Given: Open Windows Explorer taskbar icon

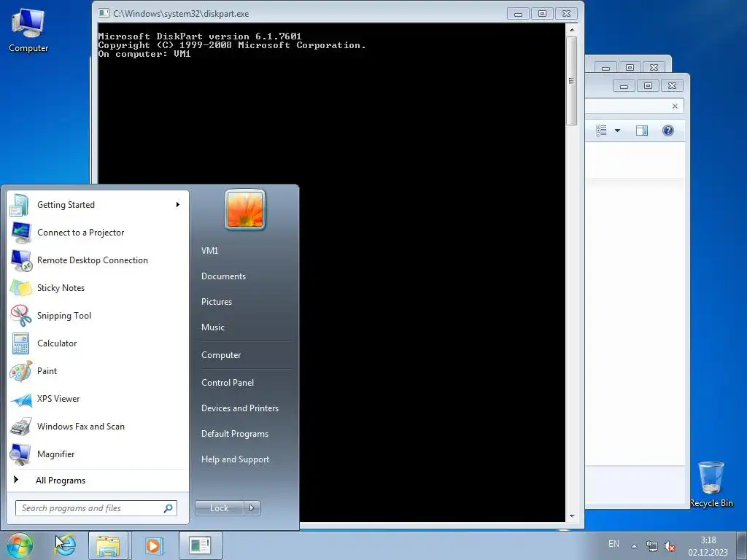Looking at the screenshot, I should pos(108,545).
